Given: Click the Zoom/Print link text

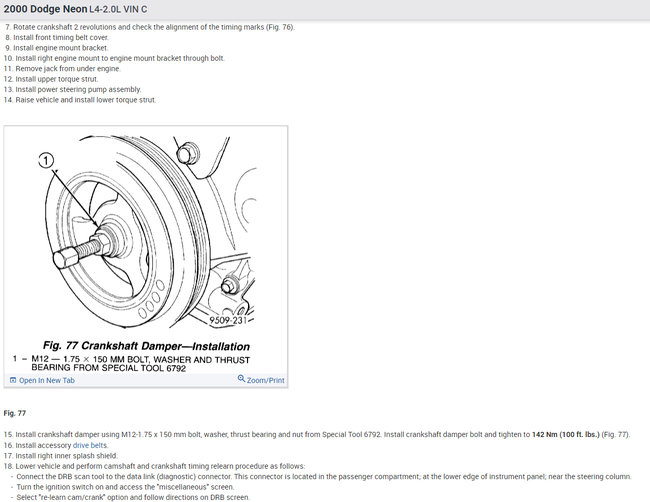Looking at the screenshot, I should tap(266, 381).
